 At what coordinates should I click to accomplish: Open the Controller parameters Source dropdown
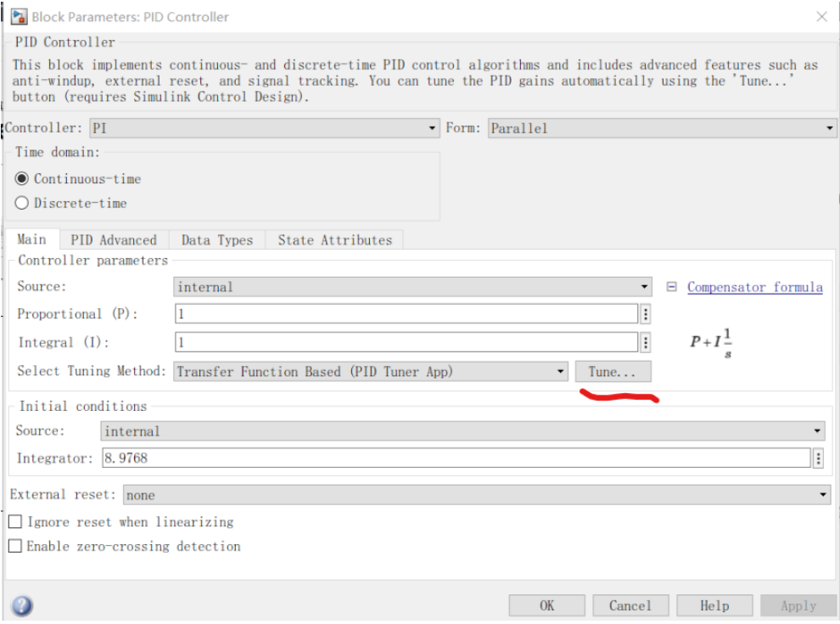(x=412, y=287)
